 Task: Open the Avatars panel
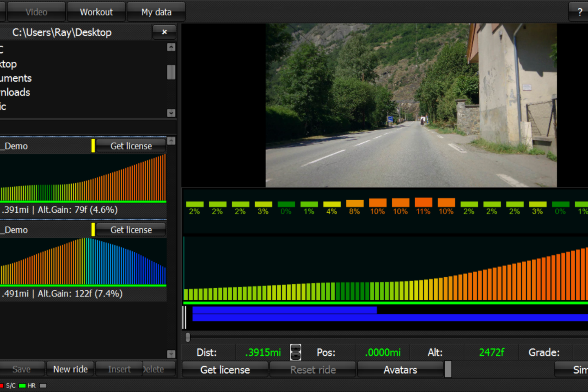400,370
